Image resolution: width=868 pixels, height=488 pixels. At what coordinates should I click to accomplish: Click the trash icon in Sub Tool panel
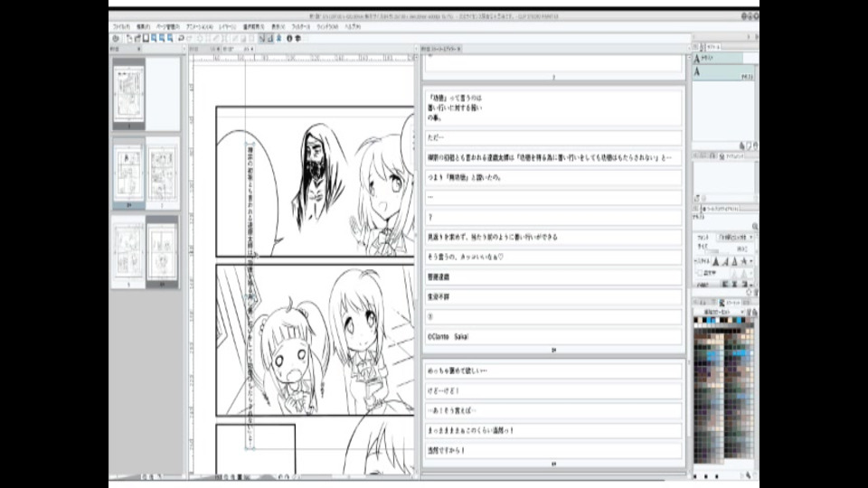point(755,145)
